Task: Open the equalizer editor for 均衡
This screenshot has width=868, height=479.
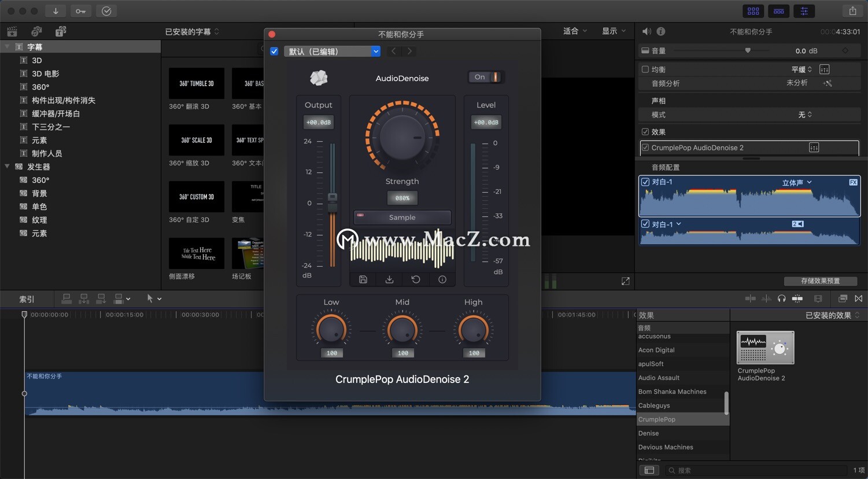Action: (825, 69)
